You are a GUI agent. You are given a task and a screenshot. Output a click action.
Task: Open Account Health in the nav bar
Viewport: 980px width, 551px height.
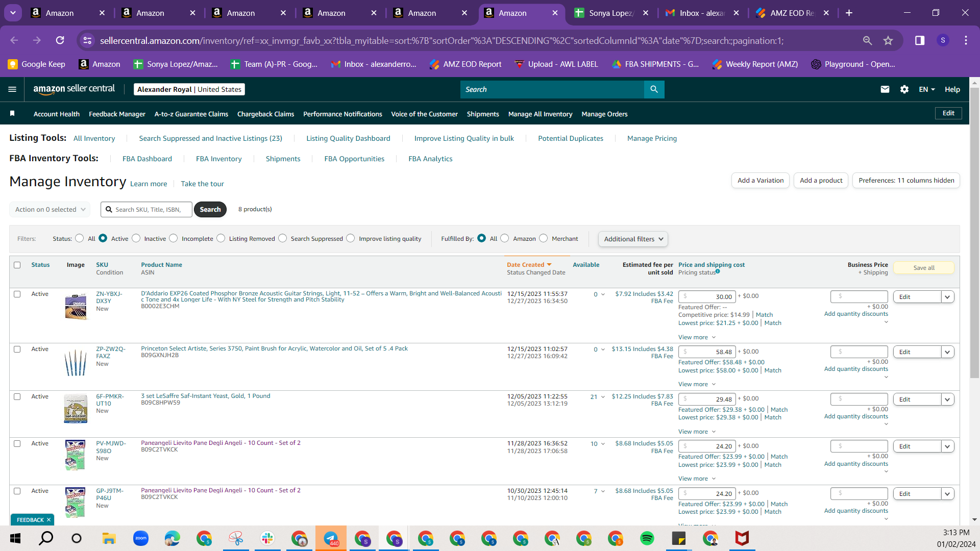pos(57,114)
